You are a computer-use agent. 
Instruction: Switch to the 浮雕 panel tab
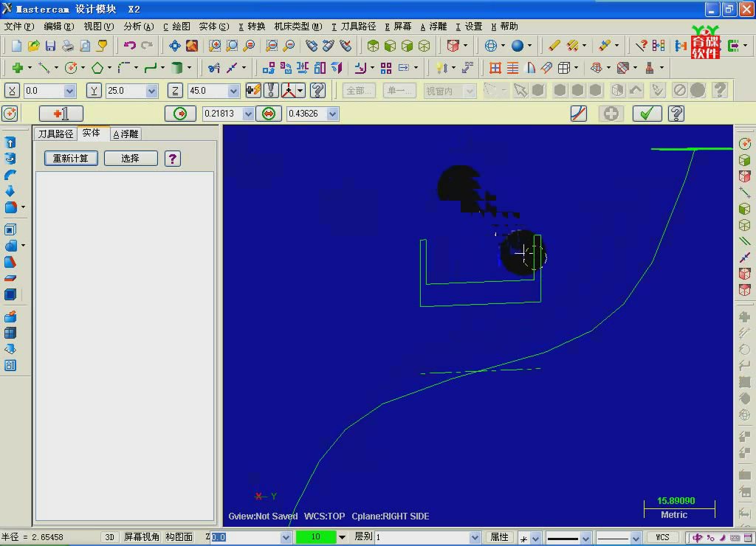(126, 134)
